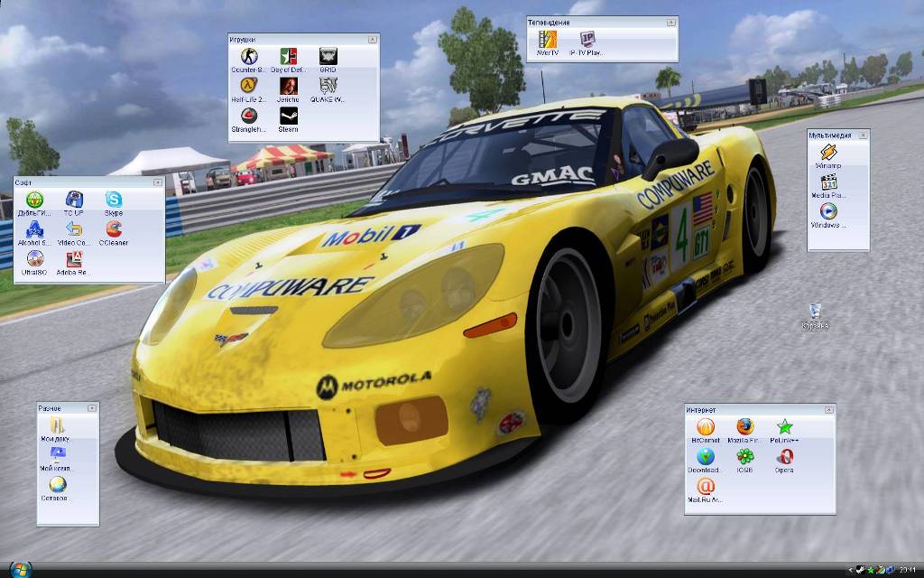This screenshot has width=924, height=578.
Task: Click the Телевидение panel title
Action: click(549, 23)
